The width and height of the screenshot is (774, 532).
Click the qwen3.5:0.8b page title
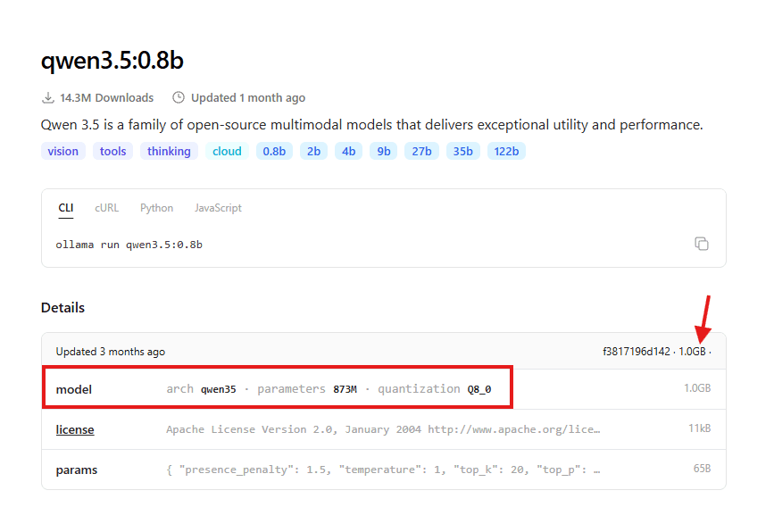pyautogui.click(x=112, y=60)
